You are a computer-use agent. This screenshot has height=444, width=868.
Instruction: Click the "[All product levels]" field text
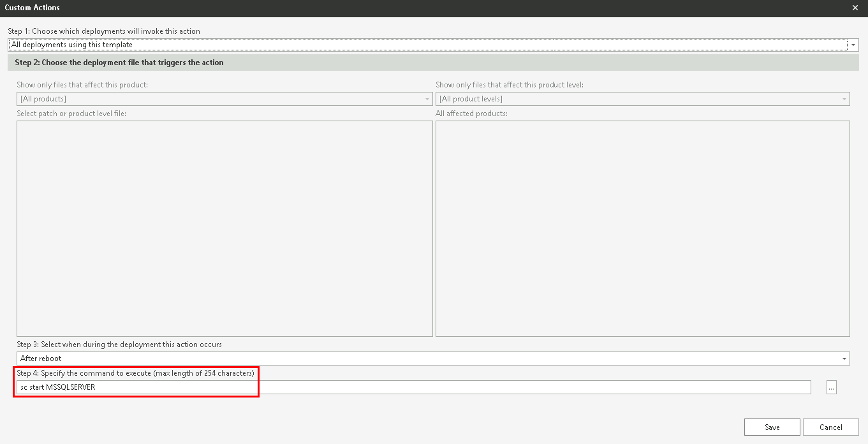click(x=472, y=99)
